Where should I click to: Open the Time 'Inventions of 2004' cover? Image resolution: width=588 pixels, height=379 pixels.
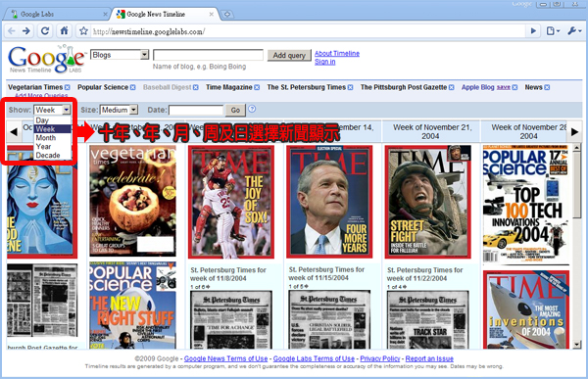click(x=526, y=309)
